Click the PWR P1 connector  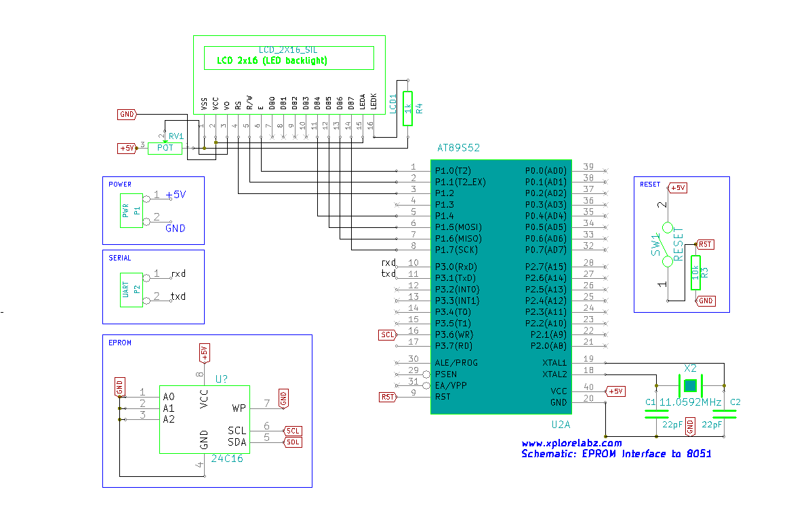point(131,210)
